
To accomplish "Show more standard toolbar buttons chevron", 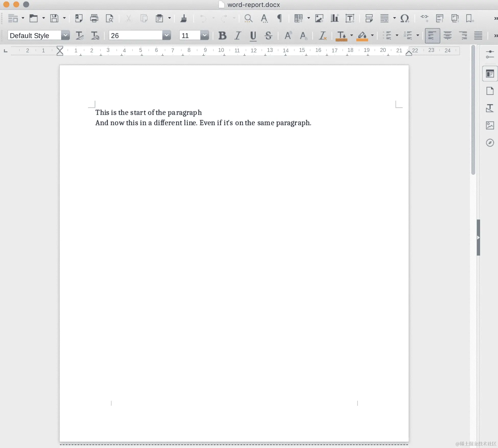I will point(496,18).
